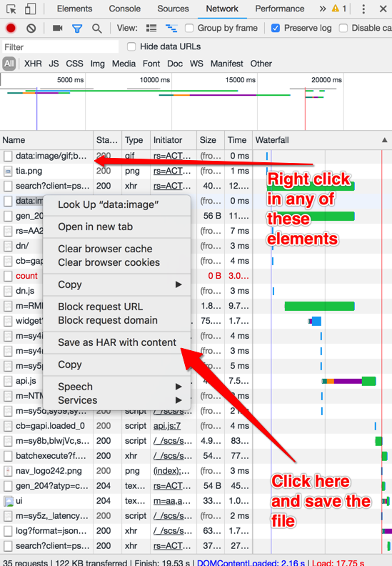Select the ui request thumbnail icon
This screenshot has height=566, width=392.
point(8,501)
